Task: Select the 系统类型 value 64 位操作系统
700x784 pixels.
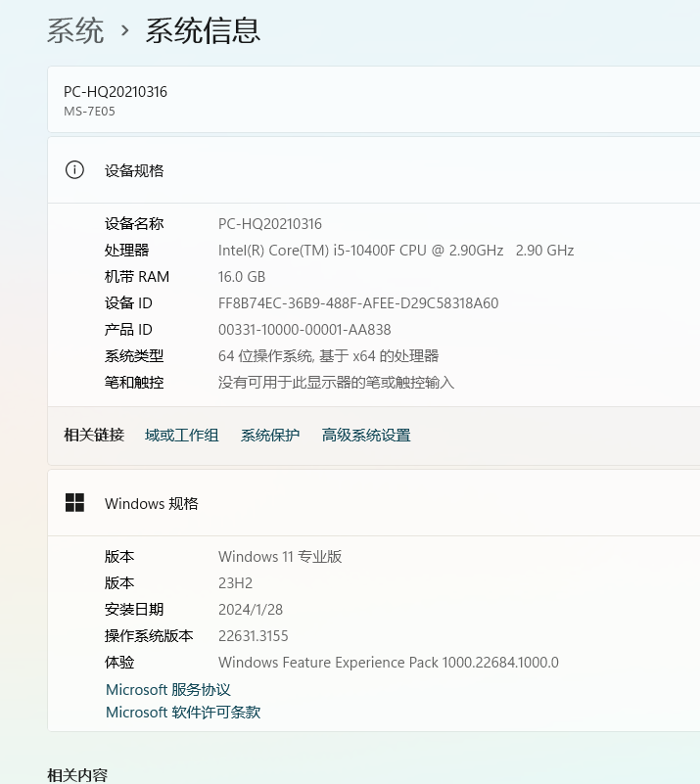Action: coord(329,356)
